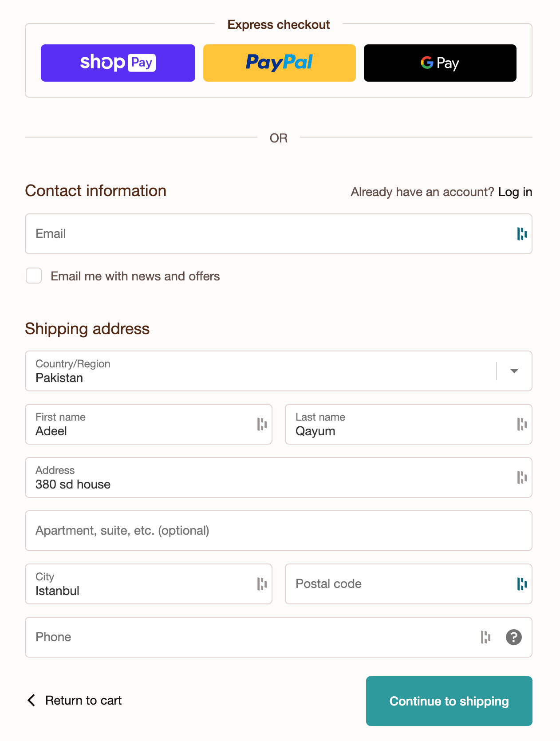This screenshot has height=741, width=560.
Task: Focus the Email input field
Action: tap(266, 234)
